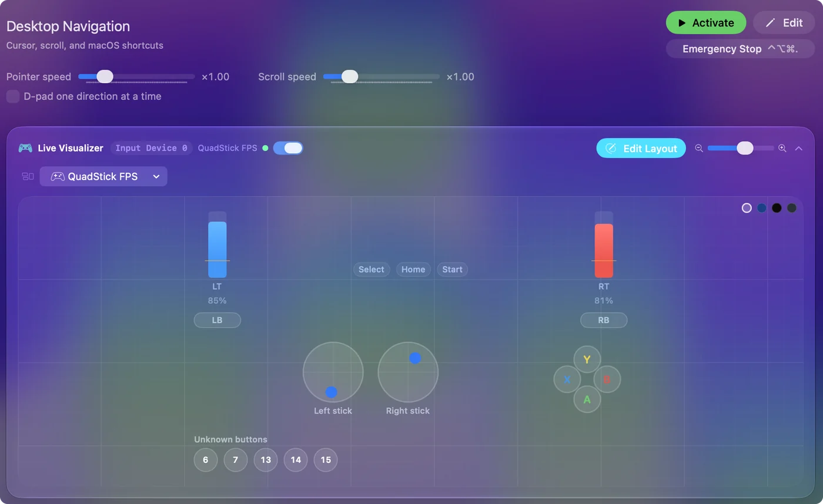Click unknown button 15
The height and width of the screenshot is (504, 823).
(x=326, y=460)
